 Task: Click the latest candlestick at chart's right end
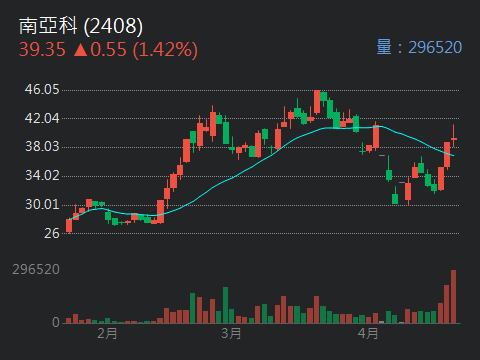point(454,136)
